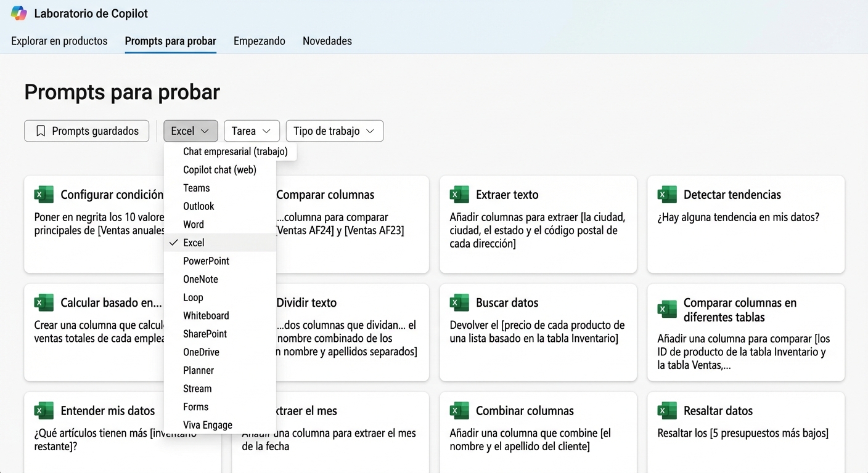Screen dimensions: 868x473
Task: Collapse the Excel filter dropdown
Action: click(x=190, y=131)
